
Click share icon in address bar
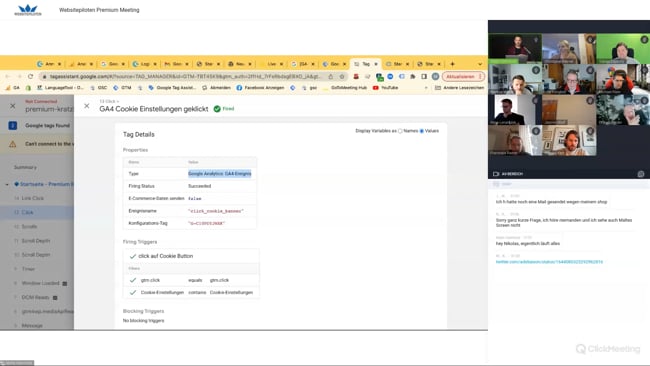[331, 76]
